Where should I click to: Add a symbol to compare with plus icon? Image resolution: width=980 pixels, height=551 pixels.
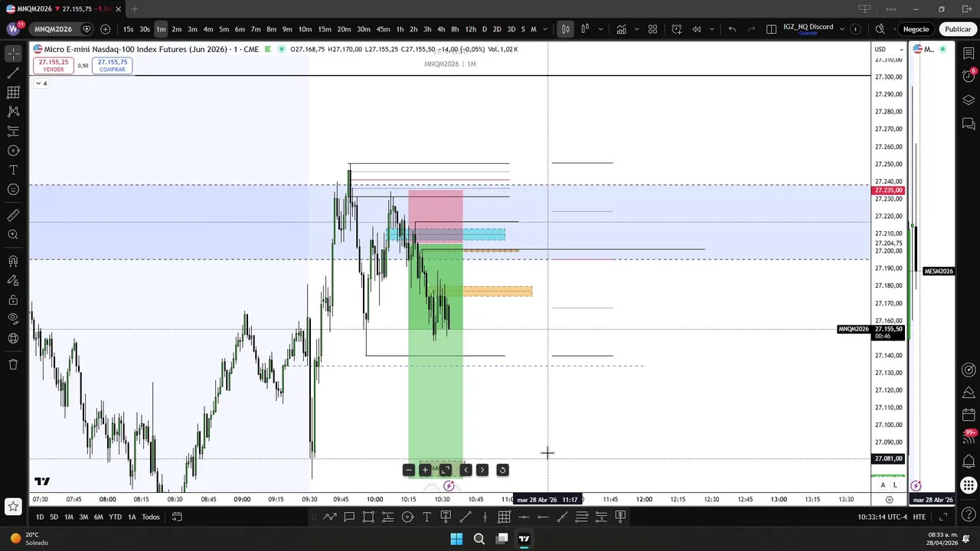[x=105, y=29]
